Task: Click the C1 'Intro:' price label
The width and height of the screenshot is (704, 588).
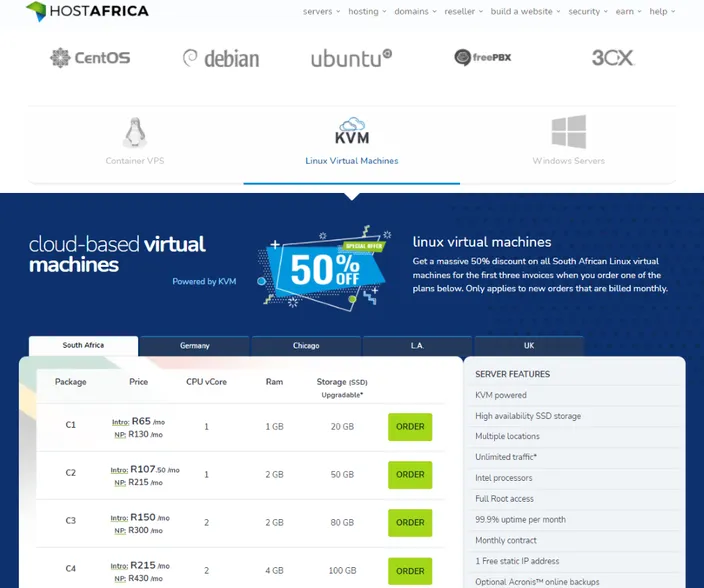Action: [x=120, y=422]
